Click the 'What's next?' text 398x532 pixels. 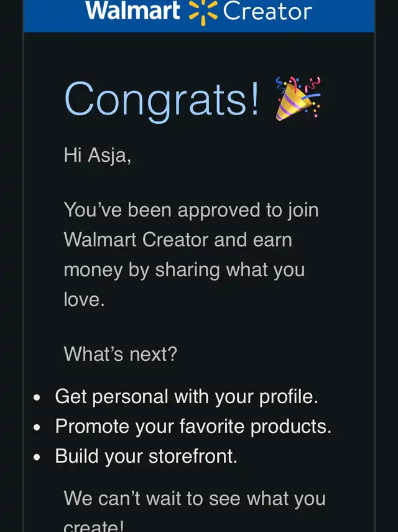point(121,354)
